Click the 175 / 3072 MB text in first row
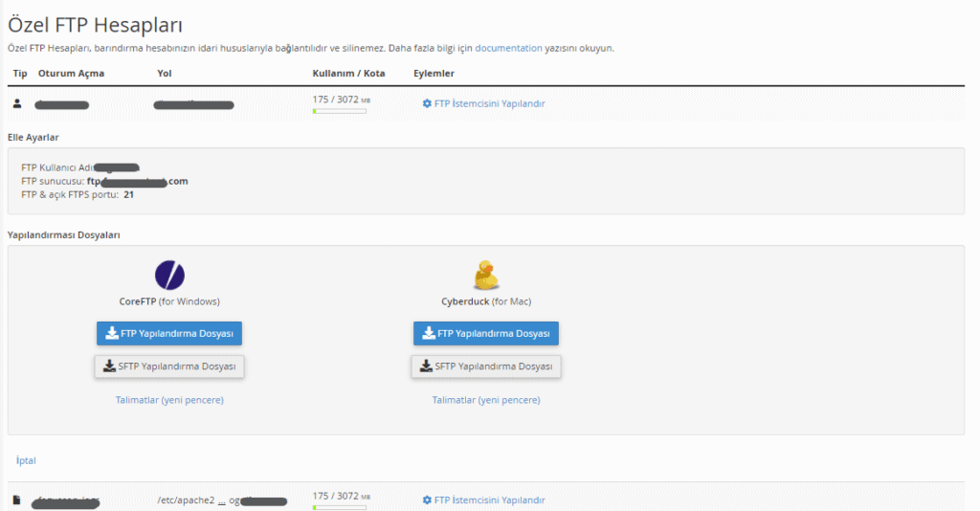Screen dimensions: 980x511 [342, 100]
